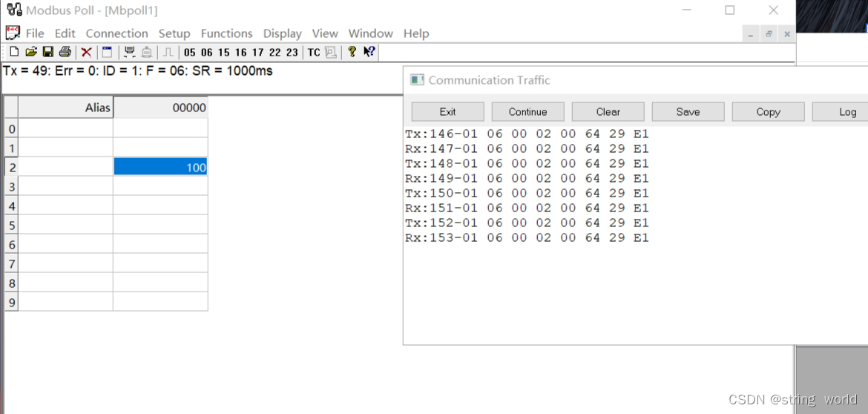Click the 00000 column header
Viewport: 868px width, 414px height.
(160, 108)
